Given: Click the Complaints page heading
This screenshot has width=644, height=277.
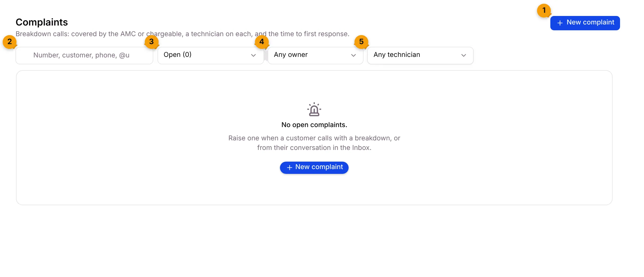Looking at the screenshot, I should coord(42,22).
